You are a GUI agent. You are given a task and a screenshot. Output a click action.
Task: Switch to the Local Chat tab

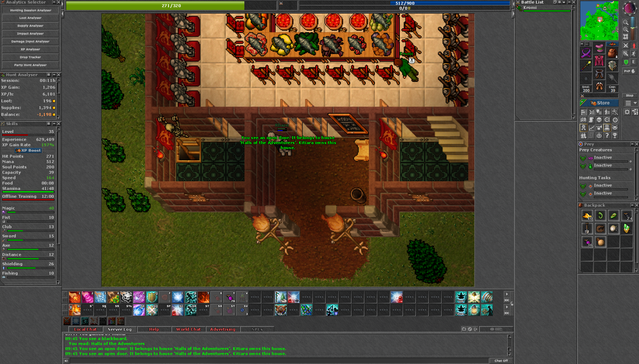(85, 329)
